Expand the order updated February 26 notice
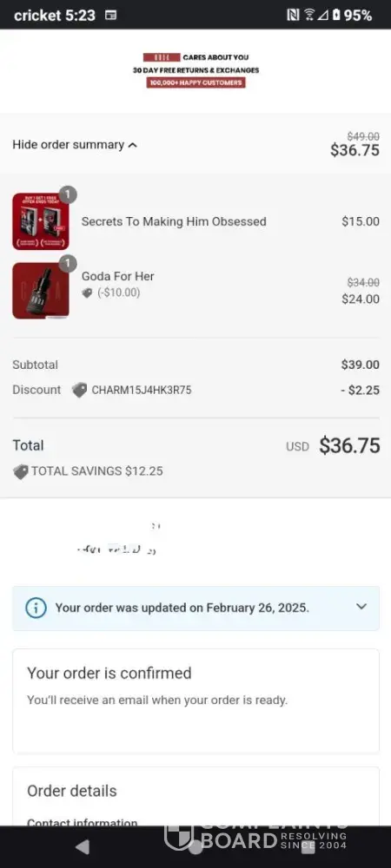The width and height of the screenshot is (391, 868). coord(361,607)
